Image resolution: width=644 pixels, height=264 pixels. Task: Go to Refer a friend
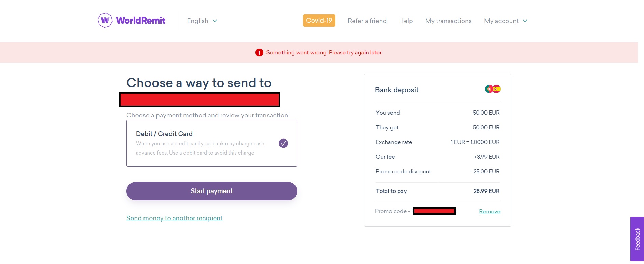point(367,21)
